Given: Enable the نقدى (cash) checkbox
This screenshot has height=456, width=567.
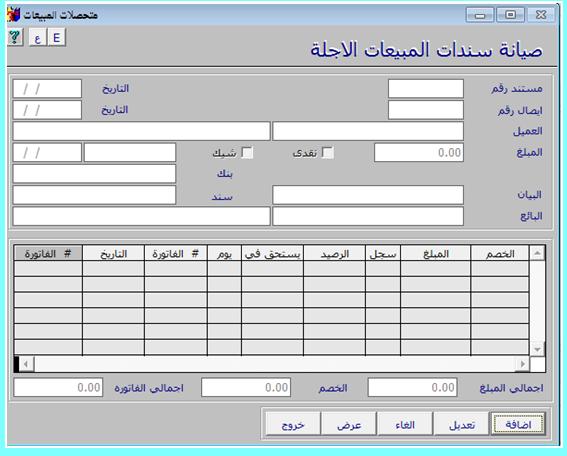Looking at the screenshot, I should tap(328, 153).
